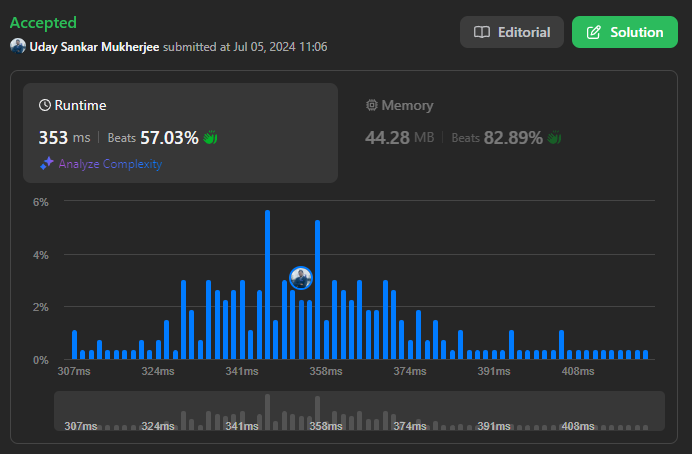Click the pencil icon in Solution button

tap(593, 32)
